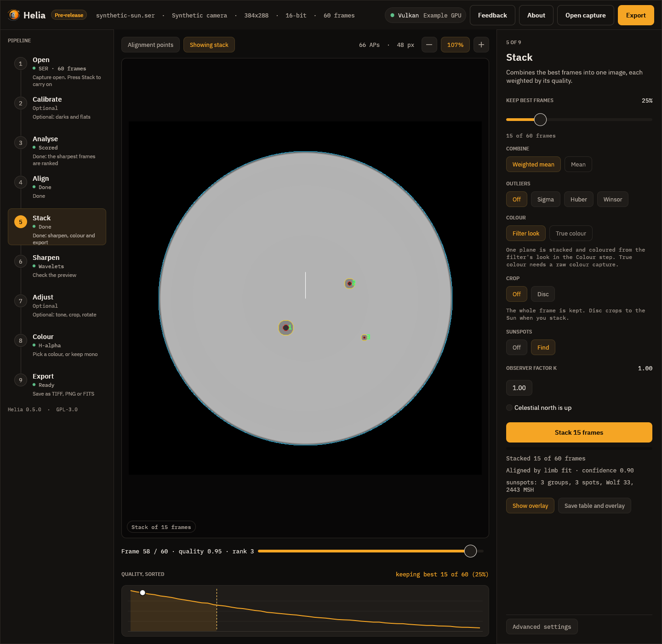Enable Celestial north is up checkbox
The width and height of the screenshot is (662, 644).
click(x=509, y=408)
